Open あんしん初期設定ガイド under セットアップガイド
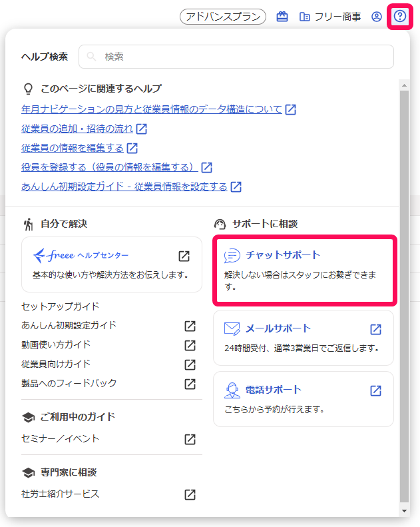This screenshot has height=527, width=420. click(x=69, y=325)
